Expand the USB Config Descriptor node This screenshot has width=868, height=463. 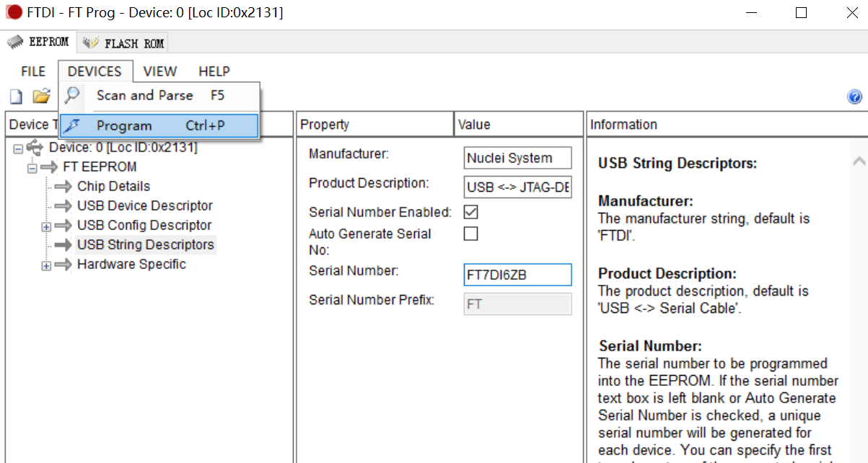click(x=46, y=226)
